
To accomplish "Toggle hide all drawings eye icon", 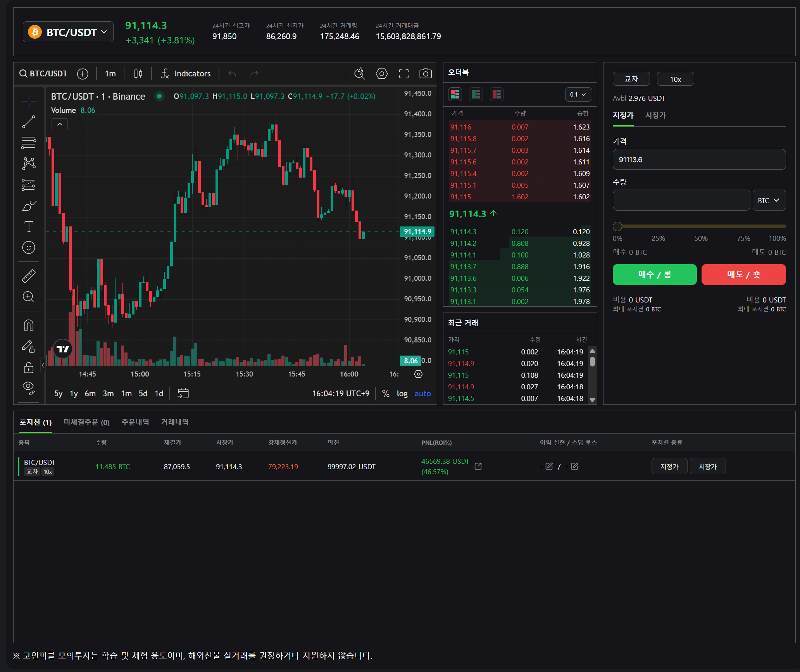I will (29, 387).
